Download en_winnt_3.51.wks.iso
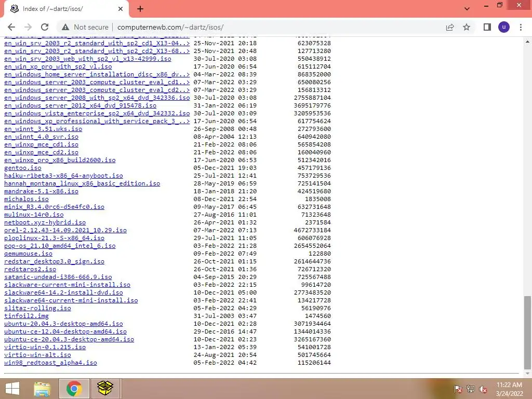Screen dimensions: 532x399 click(x=43, y=129)
